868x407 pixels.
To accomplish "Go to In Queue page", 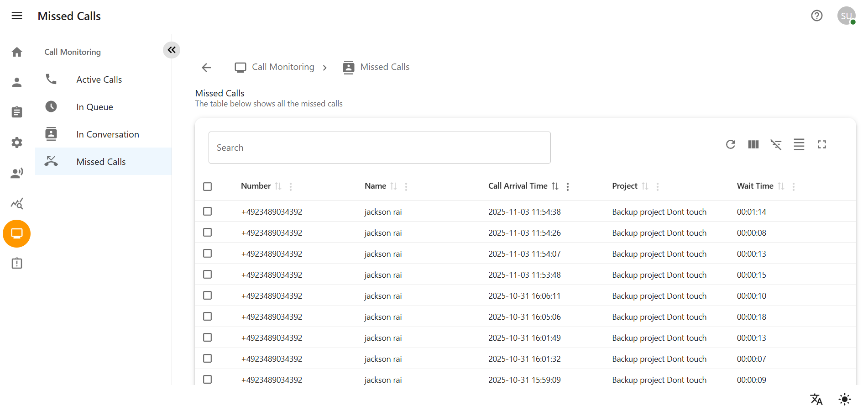I will [x=94, y=107].
